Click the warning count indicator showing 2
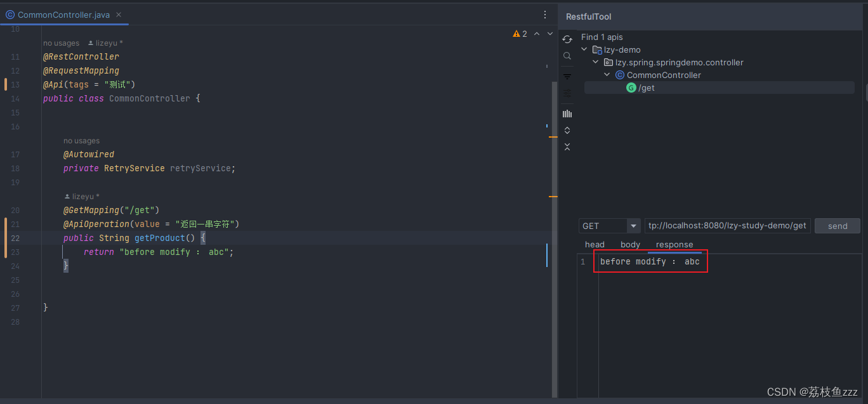The width and height of the screenshot is (868, 404). 520,34
